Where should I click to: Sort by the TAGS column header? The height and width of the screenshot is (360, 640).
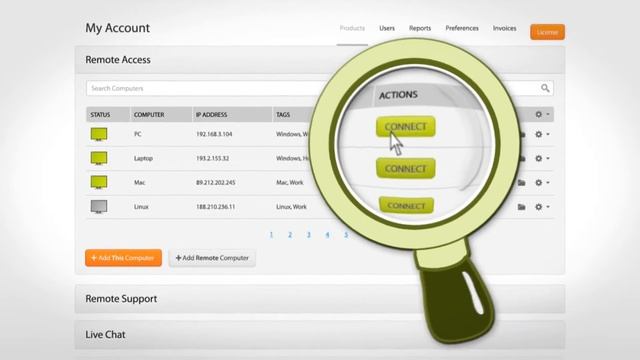pyautogui.click(x=283, y=115)
